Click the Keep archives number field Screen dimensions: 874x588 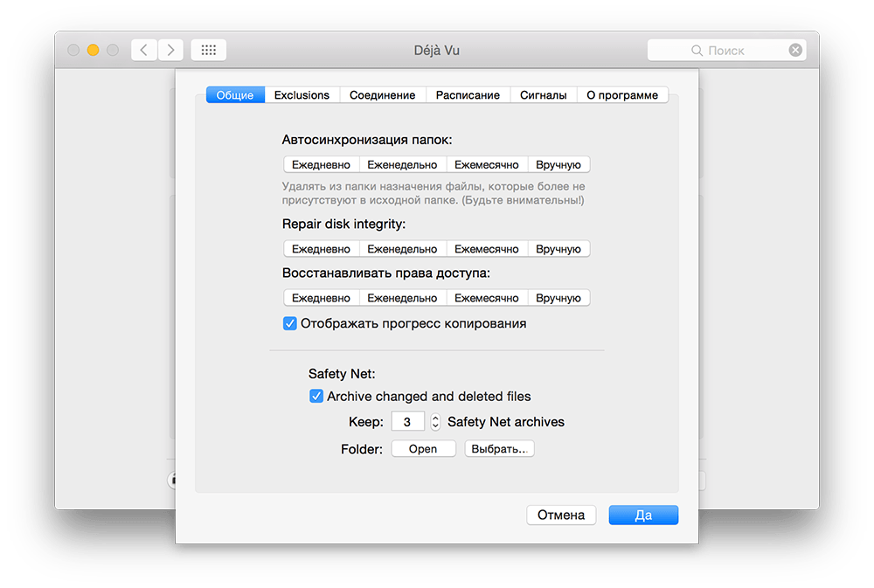tap(407, 422)
